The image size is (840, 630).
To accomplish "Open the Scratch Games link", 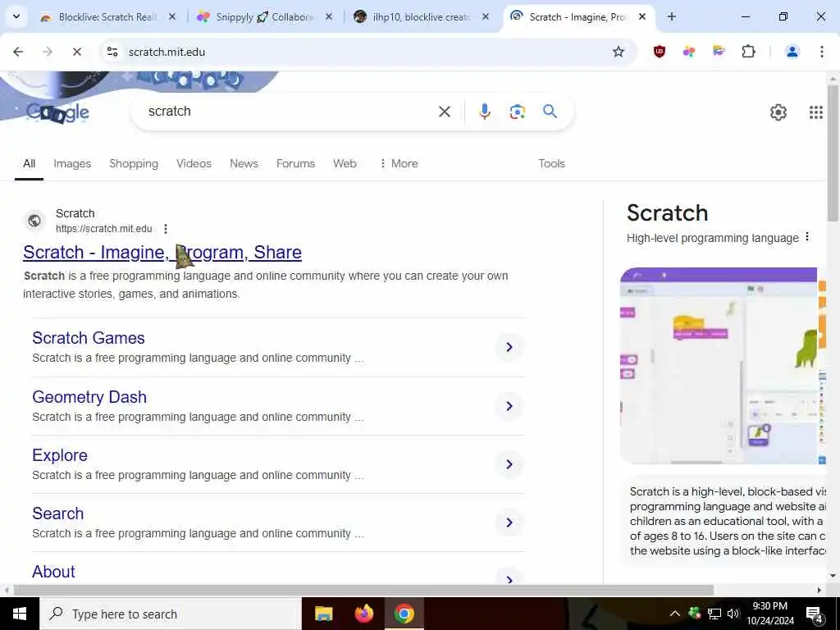I will pyautogui.click(x=89, y=337).
